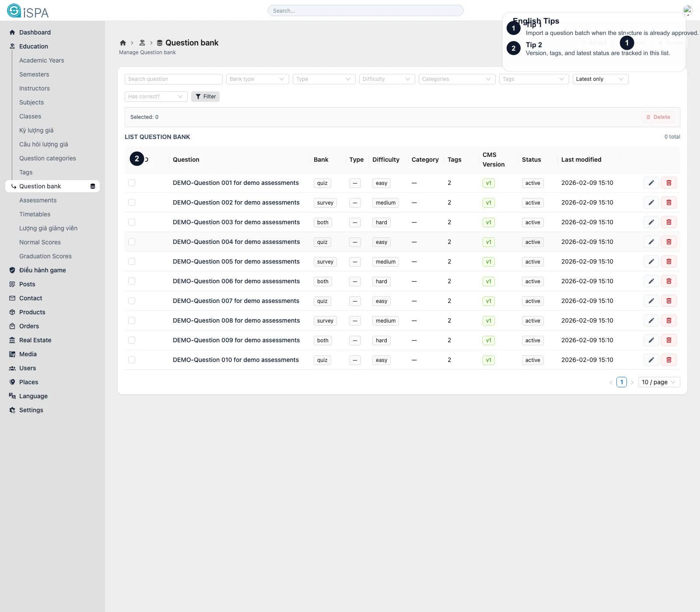700x612 pixels.
Task: Go to Dashboard in the sidebar
Action: pyautogui.click(x=35, y=32)
